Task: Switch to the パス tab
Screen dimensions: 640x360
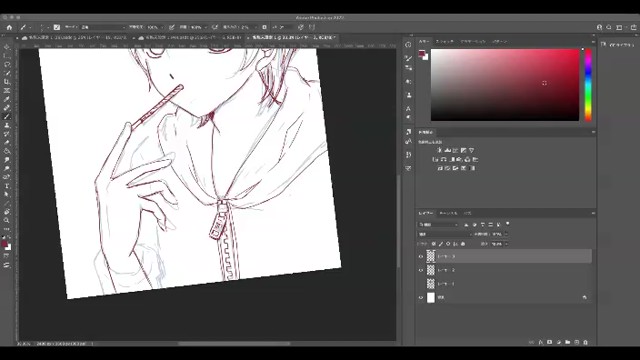Action: [468, 213]
